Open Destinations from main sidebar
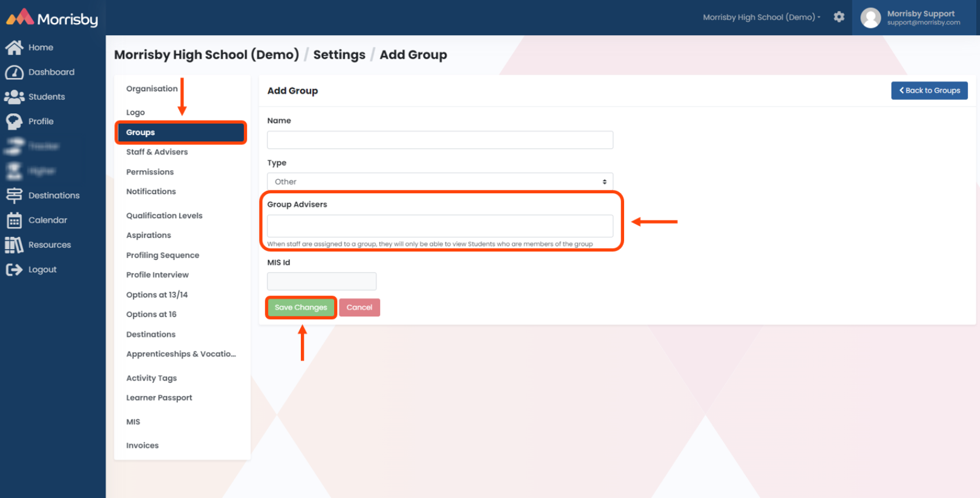Screen dimensions: 980x498 pos(54,196)
